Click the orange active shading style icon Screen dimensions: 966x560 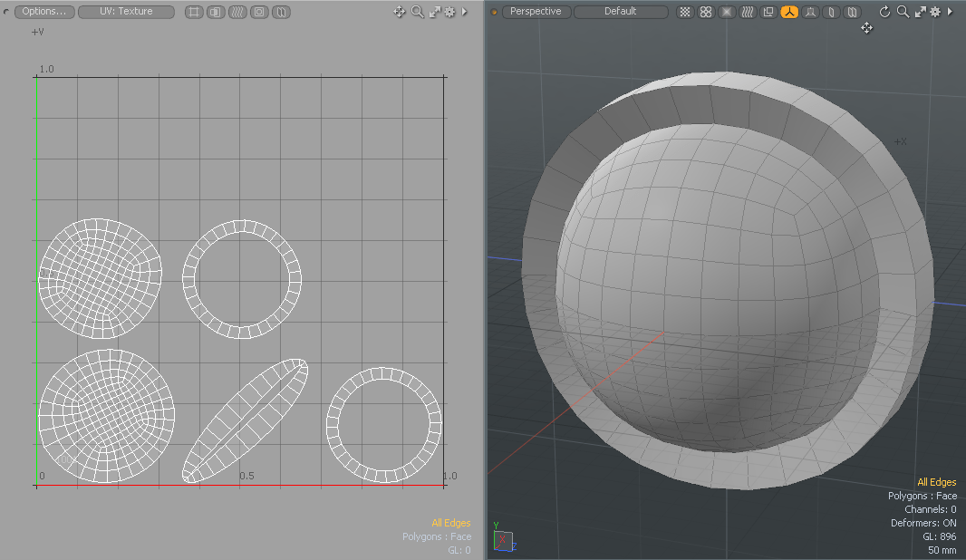(x=789, y=11)
